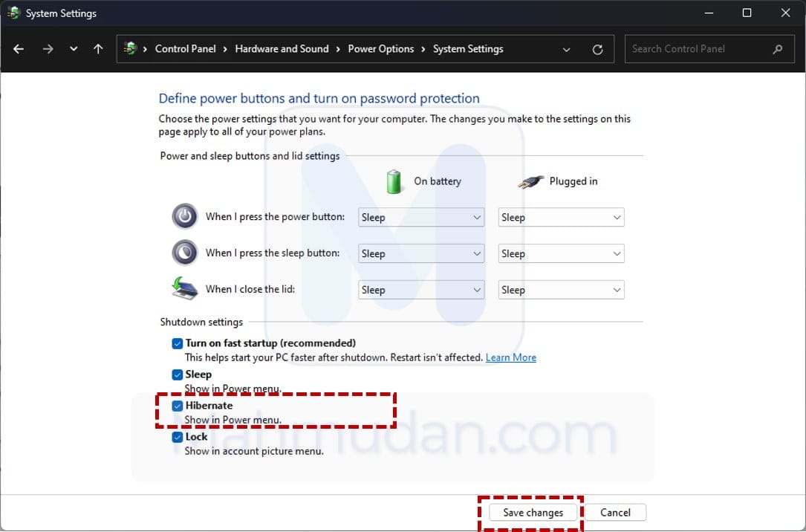Click the power button icon
The width and height of the screenshot is (806, 532).
click(185, 217)
